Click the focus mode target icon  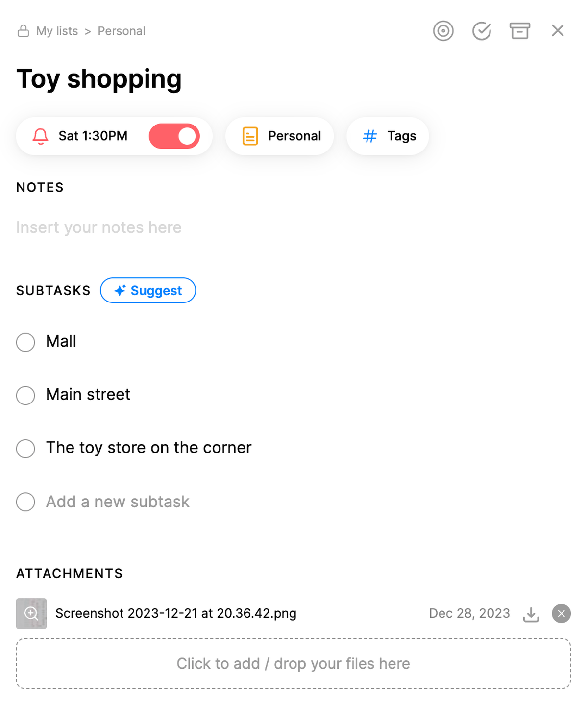[x=443, y=31]
